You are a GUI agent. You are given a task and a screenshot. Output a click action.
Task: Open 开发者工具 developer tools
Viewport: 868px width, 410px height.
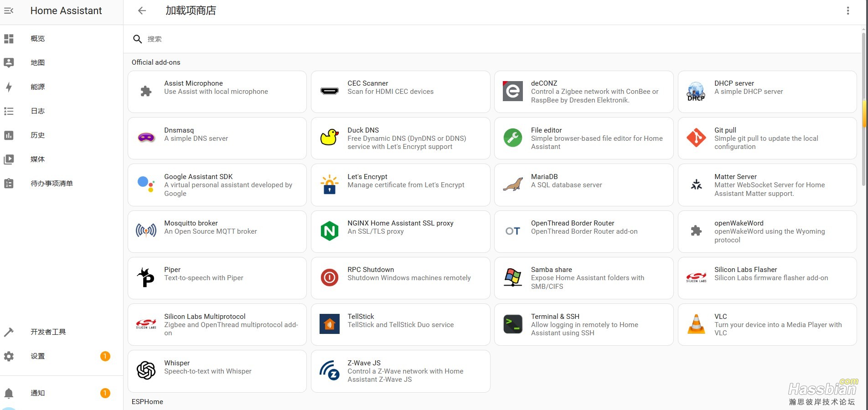[62, 332]
